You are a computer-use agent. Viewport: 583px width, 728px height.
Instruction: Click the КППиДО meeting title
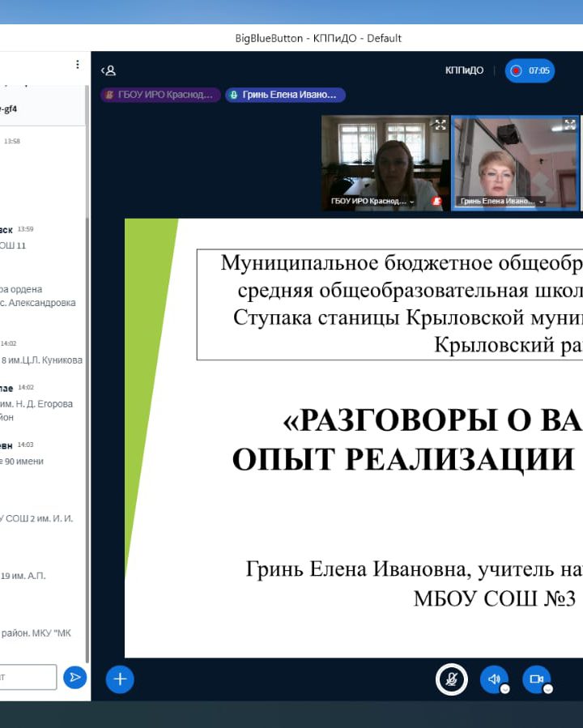464,70
